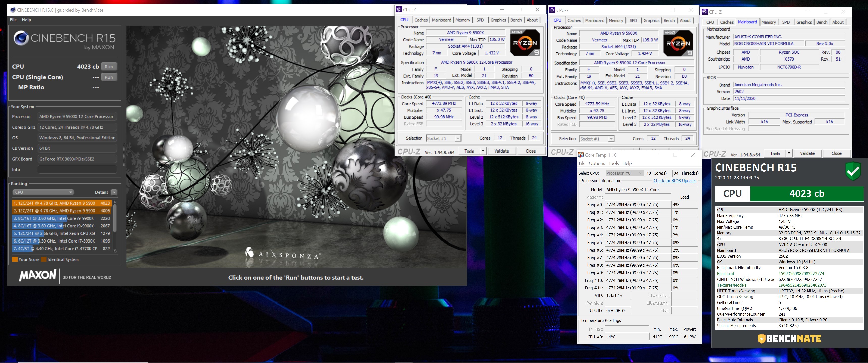Open Core Temp Options menu
The width and height of the screenshot is (868, 363).
click(597, 163)
